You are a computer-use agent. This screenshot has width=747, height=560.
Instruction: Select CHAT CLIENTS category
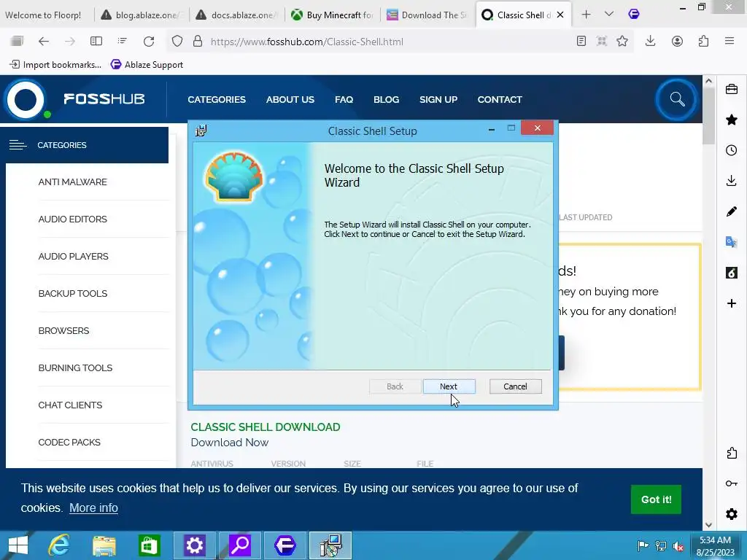(x=70, y=405)
